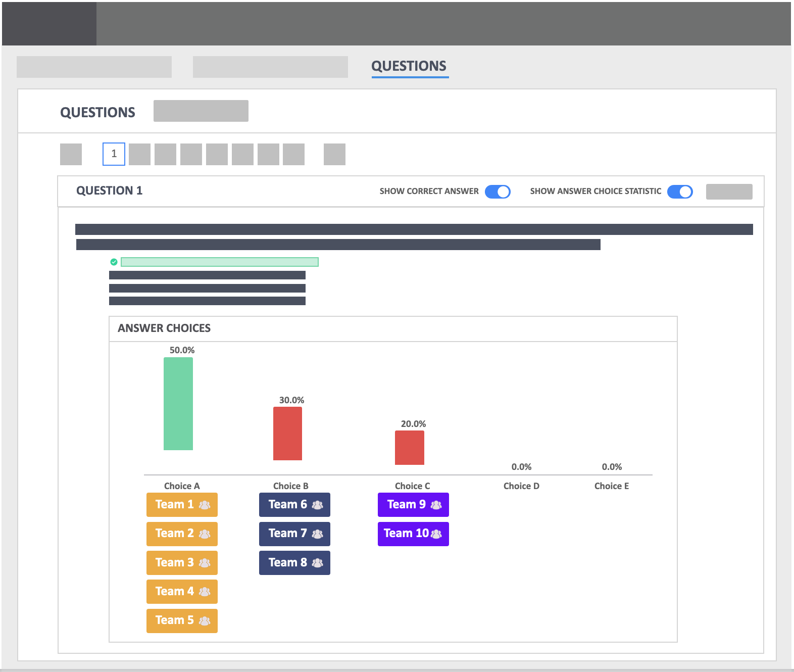Viewport: 794px width, 672px height.
Task: Click the 0.0% label above Choice D
Action: tap(521, 467)
